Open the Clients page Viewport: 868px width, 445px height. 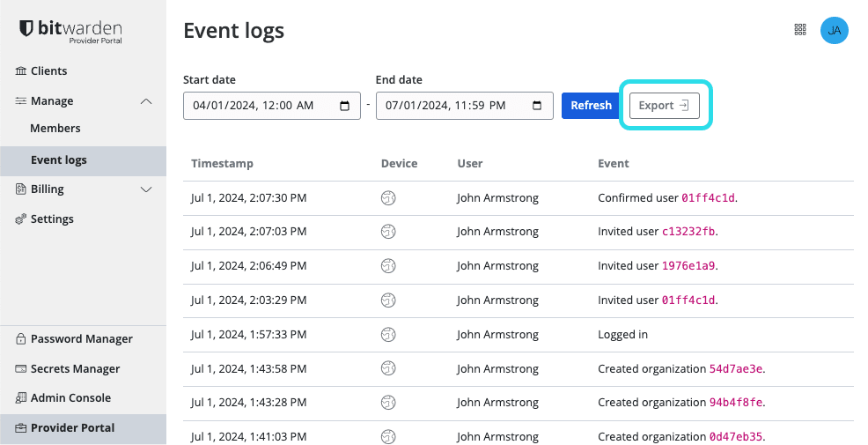tap(48, 70)
